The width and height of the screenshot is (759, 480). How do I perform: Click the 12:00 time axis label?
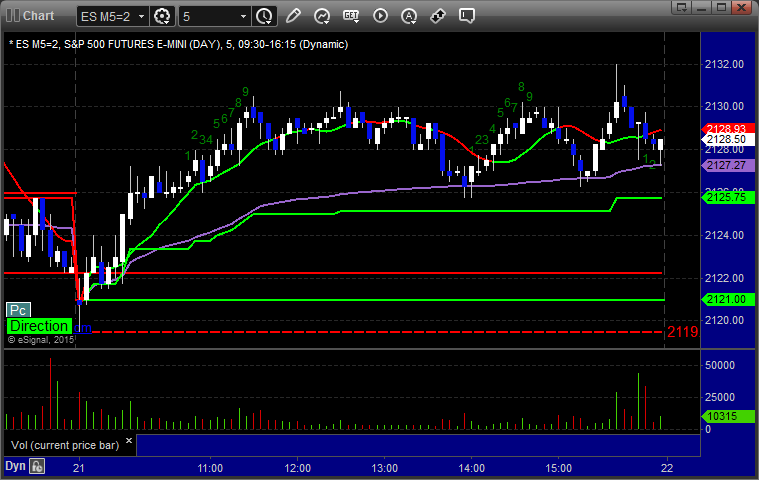[297, 468]
